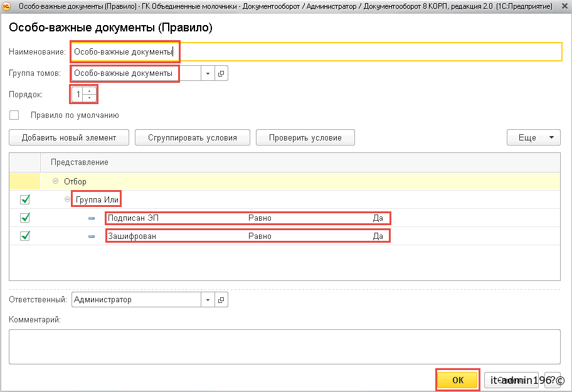Toggle the Зашифрован condition checkbox
Screen dimensions: 572x392
click(25, 236)
